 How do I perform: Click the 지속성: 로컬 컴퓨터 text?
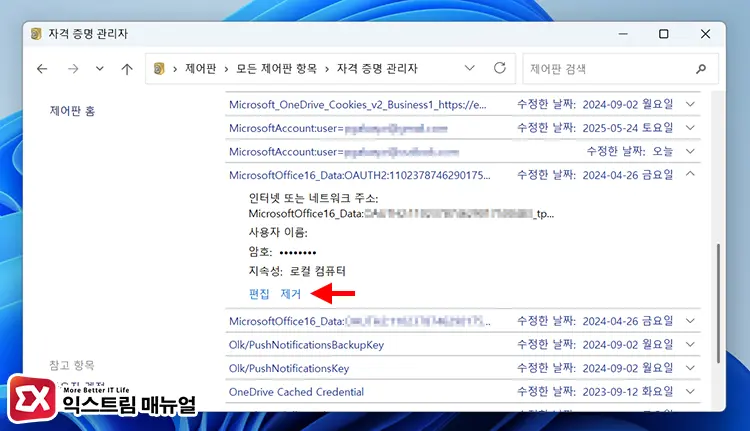tap(297, 271)
